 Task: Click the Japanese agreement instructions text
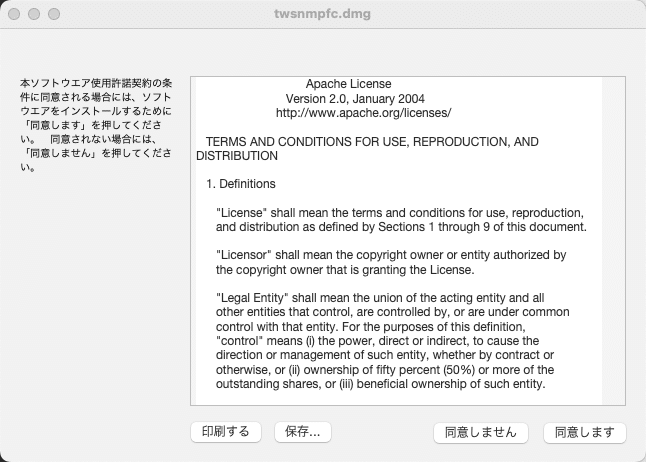[x=96, y=125]
